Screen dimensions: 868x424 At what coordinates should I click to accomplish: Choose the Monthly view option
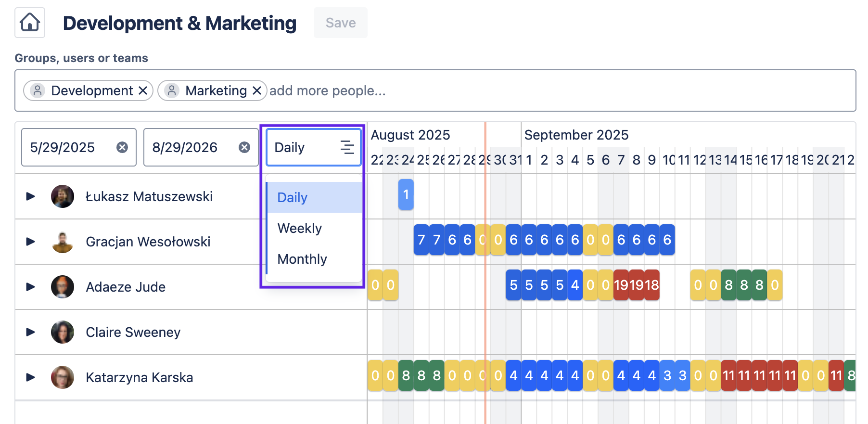pyautogui.click(x=302, y=259)
